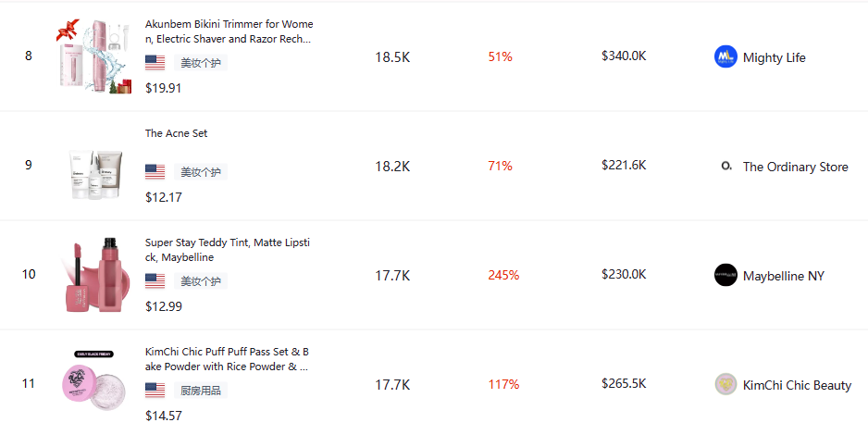Click US flag icon for Akunbem trimmer
The height and width of the screenshot is (435, 868).
[155, 63]
